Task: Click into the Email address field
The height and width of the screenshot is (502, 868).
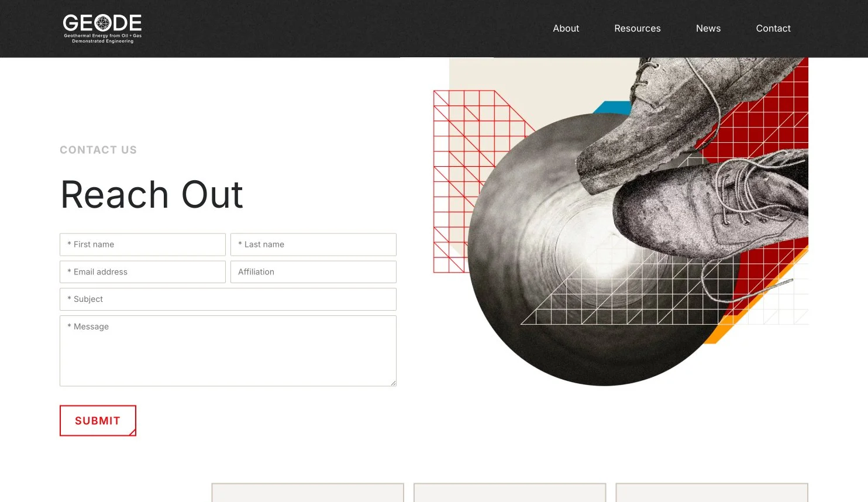Action: pyautogui.click(x=143, y=272)
